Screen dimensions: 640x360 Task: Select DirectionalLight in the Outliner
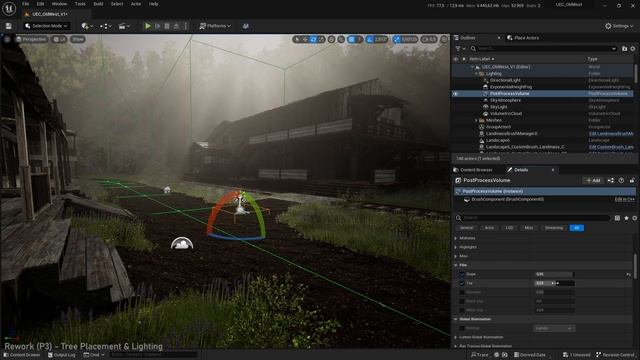click(505, 80)
